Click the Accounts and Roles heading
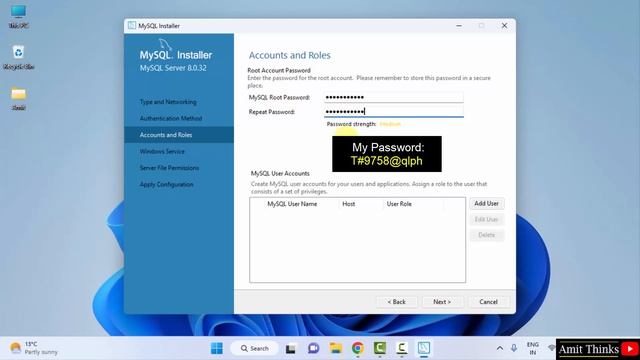 click(x=289, y=55)
